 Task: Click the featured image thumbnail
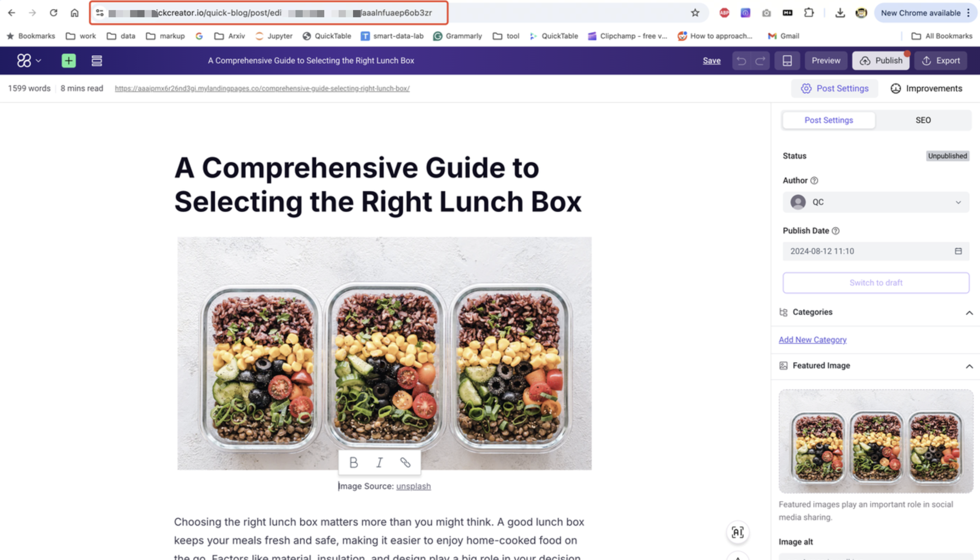pyautogui.click(x=875, y=441)
